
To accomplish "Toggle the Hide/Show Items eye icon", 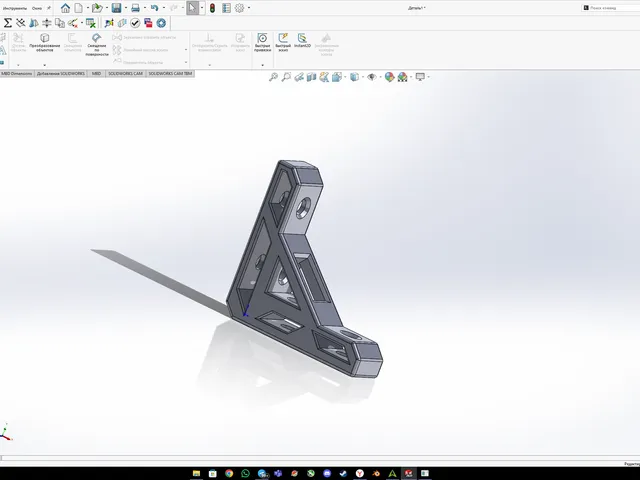I will pos(371,77).
